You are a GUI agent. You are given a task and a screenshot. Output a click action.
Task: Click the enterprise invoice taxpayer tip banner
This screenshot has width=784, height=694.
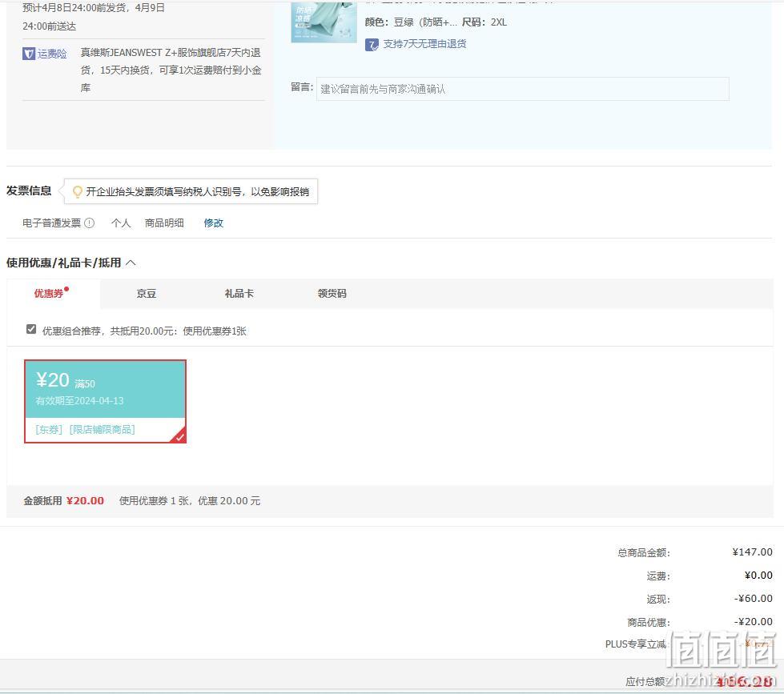pos(191,191)
